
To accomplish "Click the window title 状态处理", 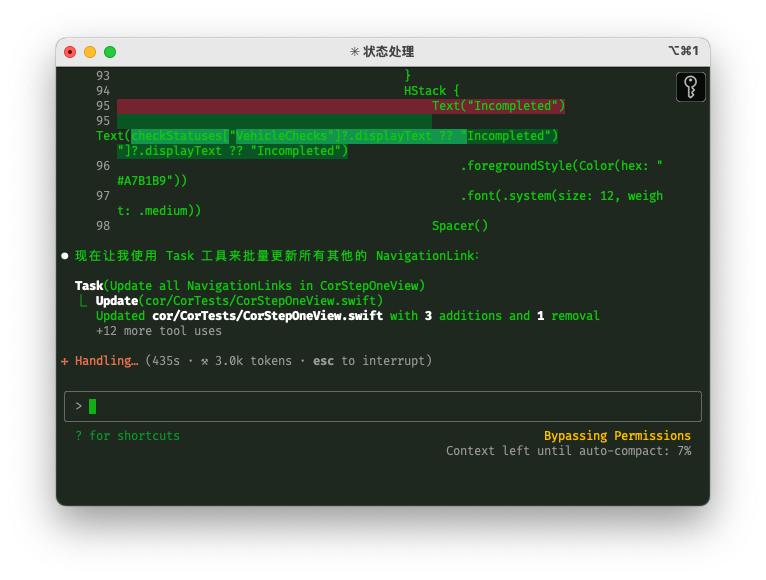I will [388, 51].
